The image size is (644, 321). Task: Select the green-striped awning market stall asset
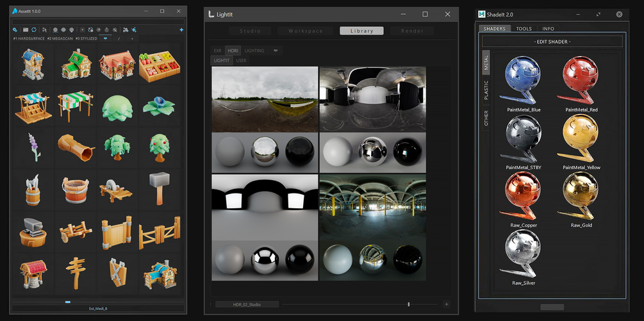tap(75, 106)
